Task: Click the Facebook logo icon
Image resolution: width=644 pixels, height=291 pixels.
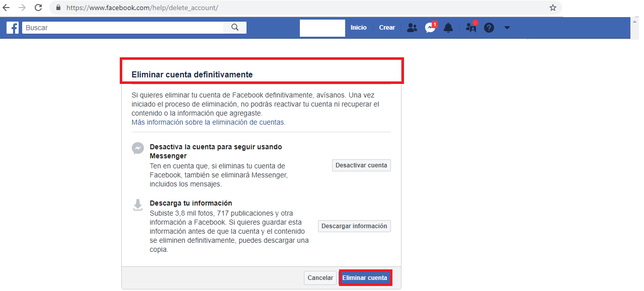Action: [x=13, y=28]
